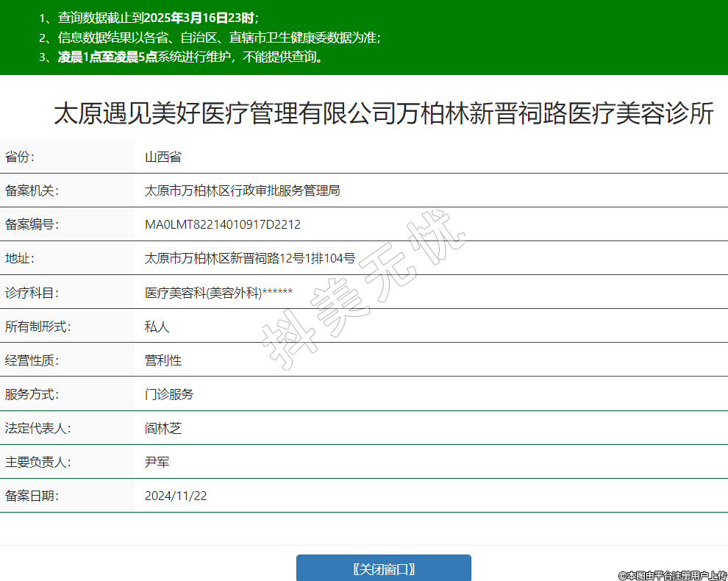The height and width of the screenshot is (581, 728).
Task: Click the clinic name heading title
Action: (383, 114)
